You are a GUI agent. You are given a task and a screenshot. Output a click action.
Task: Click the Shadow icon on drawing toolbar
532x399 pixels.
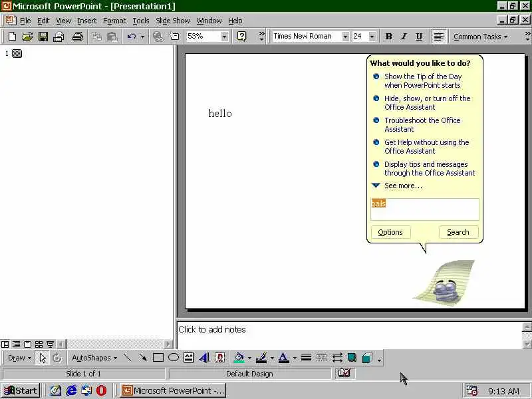352,357
